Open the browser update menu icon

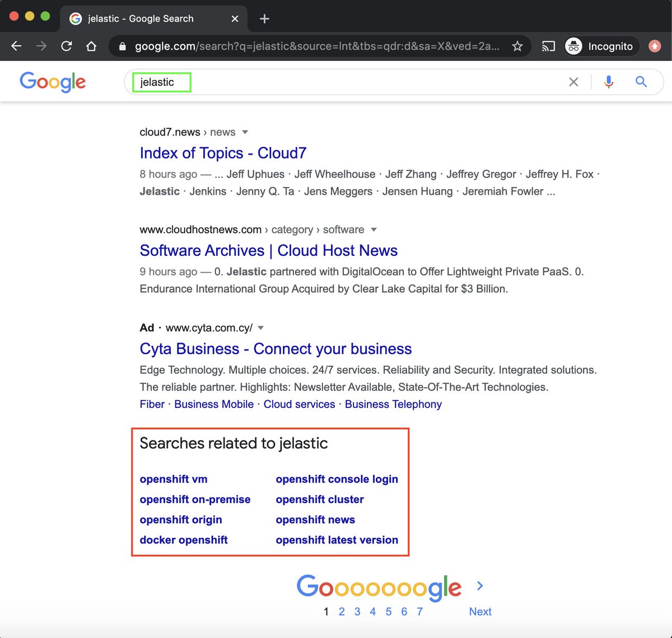click(x=655, y=46)
